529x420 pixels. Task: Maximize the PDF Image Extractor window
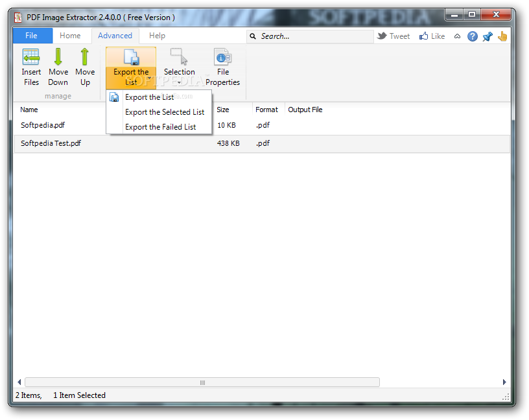(472, 15)
